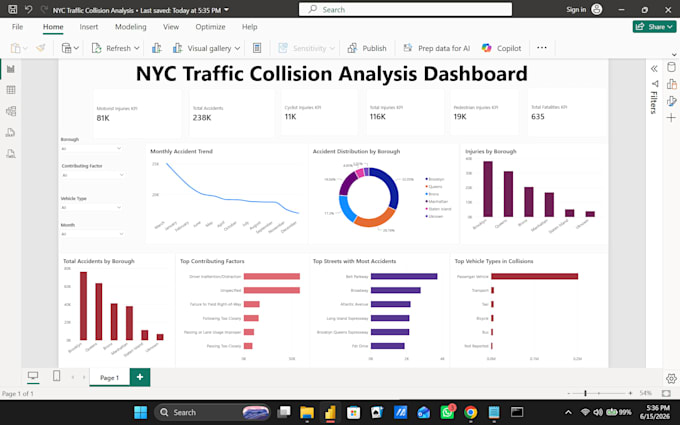Click the calculator Quick measure icon
680x425 pixels.
257,48
